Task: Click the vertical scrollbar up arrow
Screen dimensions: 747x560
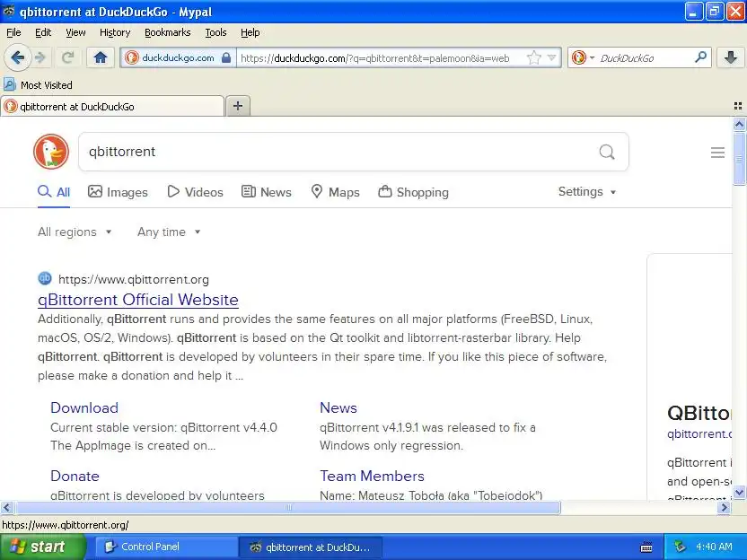Action: tap(740, 125)
